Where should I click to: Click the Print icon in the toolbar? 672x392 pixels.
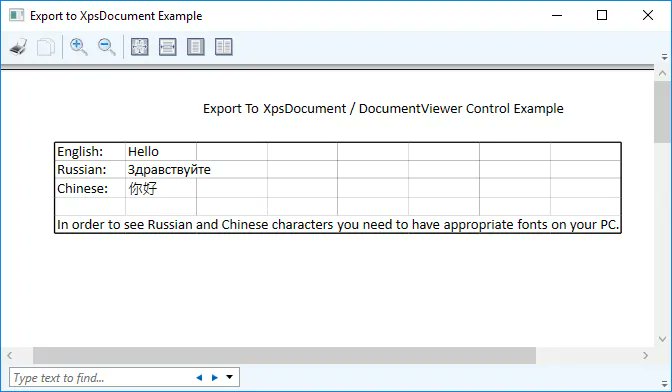pyautogui.click(x=18, y=47)
